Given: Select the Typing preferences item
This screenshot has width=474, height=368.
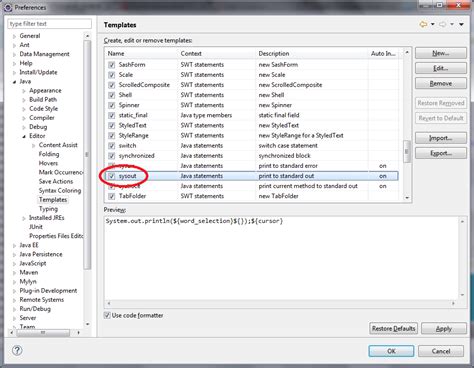Looking at the screenshot, I should 48,209.
